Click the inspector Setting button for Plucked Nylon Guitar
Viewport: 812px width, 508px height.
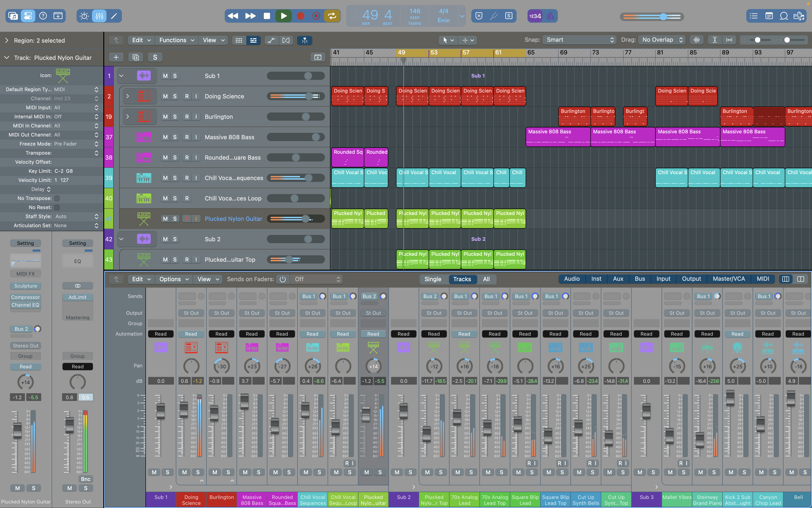pos(26,243)
